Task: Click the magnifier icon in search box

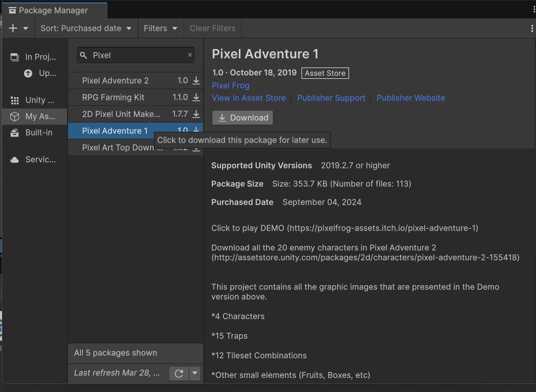Action: [x=83, y=55]
